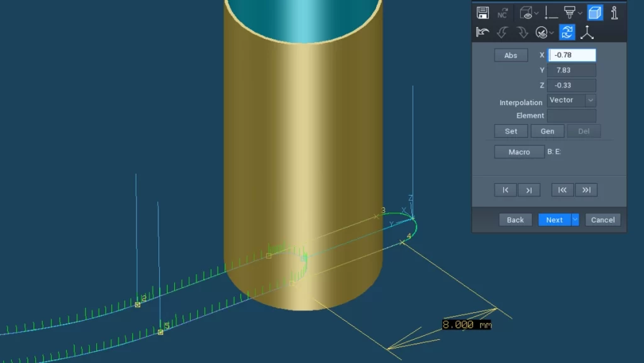Go to next point with single-arrow button
The width and height of the screenshot is (644, 363).
pos(529,190)
